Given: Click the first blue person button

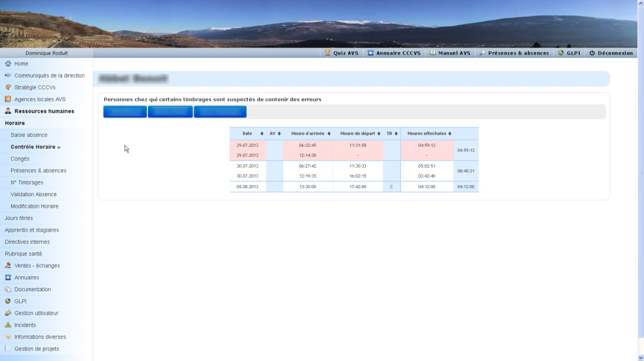Looking at the screenshot, I should pyautogui.click(x=125, y=111).
